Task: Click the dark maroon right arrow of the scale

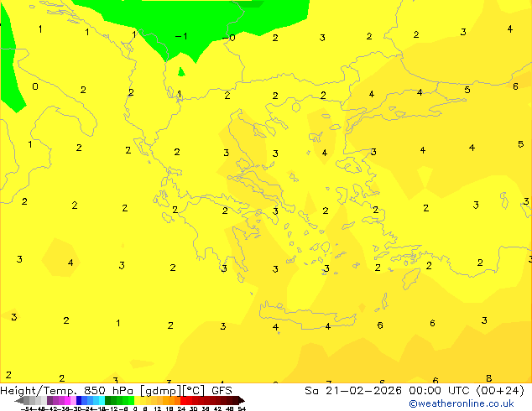Action: (242, 400)
